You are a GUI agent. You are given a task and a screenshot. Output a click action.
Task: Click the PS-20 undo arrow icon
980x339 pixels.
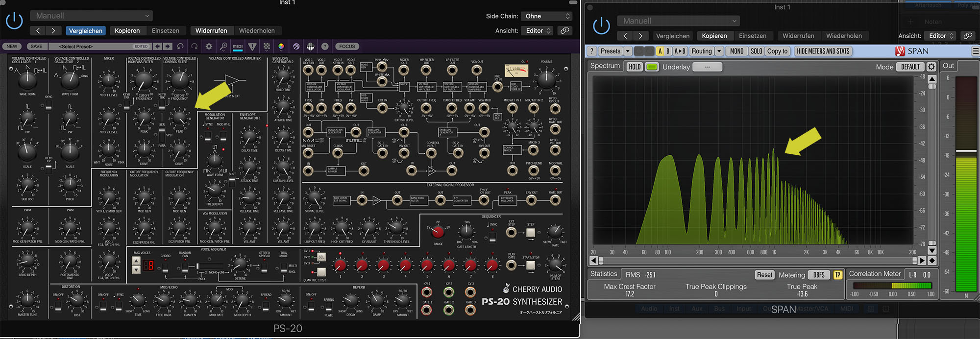(x=180, y=47)
